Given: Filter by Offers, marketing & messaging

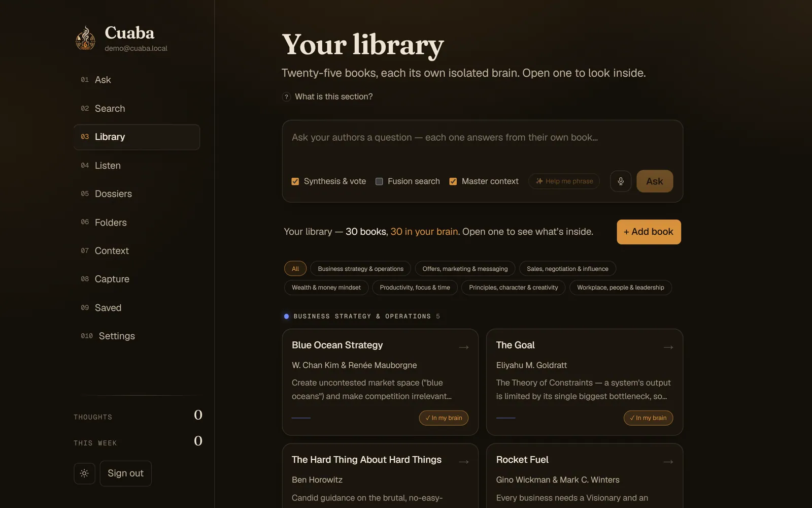Looking at the screenshot, I should [465, 269].
